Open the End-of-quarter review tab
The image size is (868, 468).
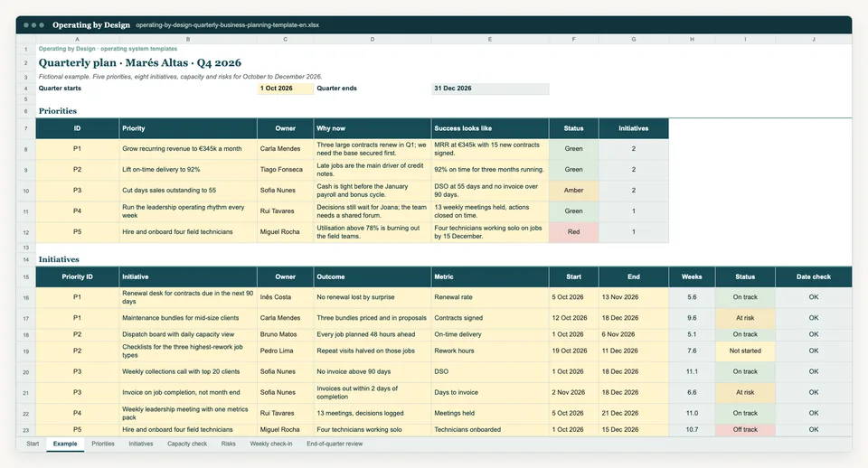click(335, 444)
